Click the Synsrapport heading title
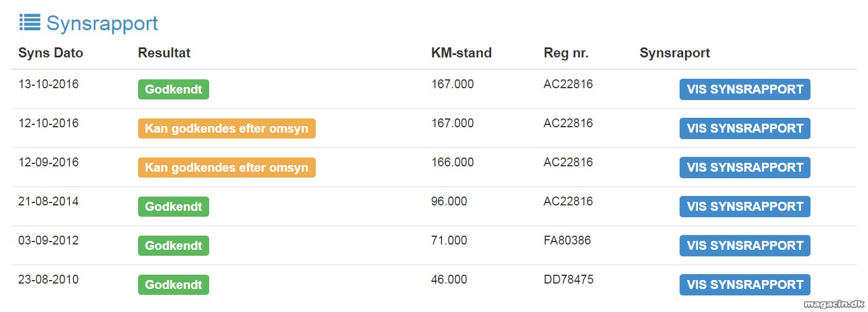 click(x=102, y=23)
